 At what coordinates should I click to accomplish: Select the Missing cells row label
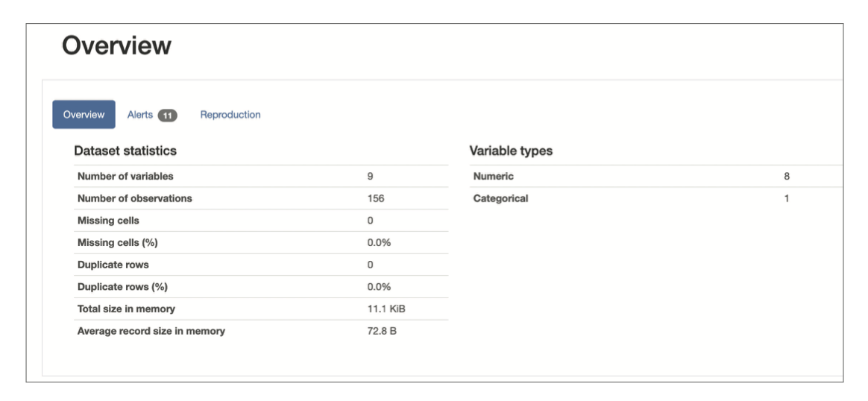108,221
